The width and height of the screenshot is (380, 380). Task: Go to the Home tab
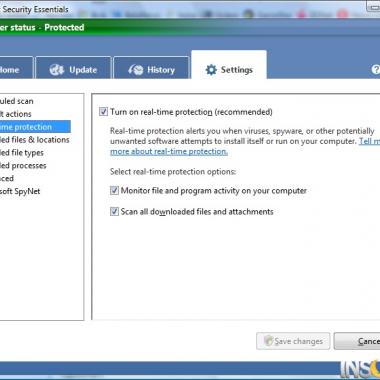(16, 68)
